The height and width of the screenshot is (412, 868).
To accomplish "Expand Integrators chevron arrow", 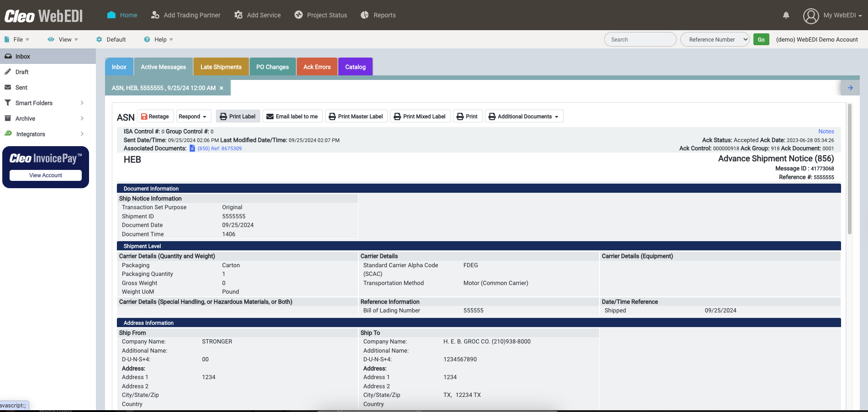I will pos(82,134).
